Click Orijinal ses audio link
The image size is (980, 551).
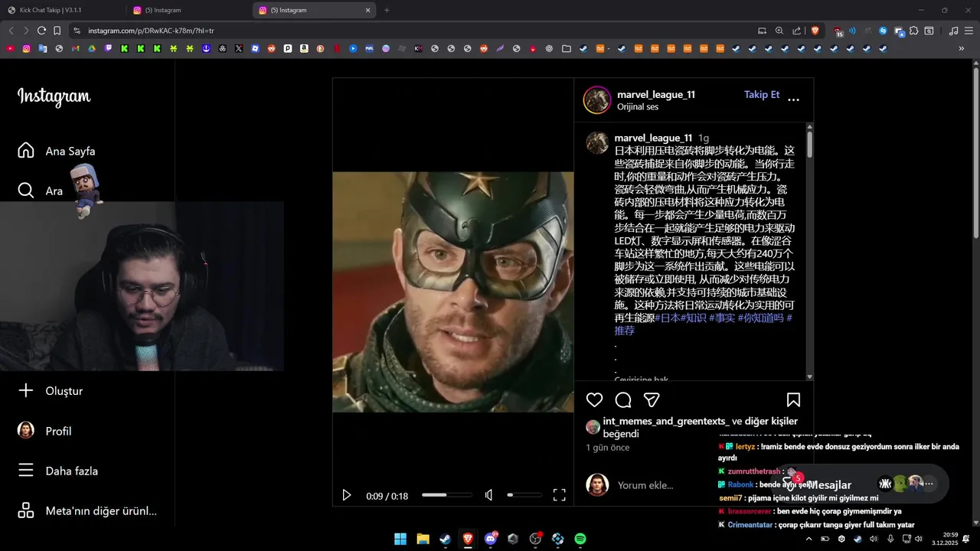[638, 107]
